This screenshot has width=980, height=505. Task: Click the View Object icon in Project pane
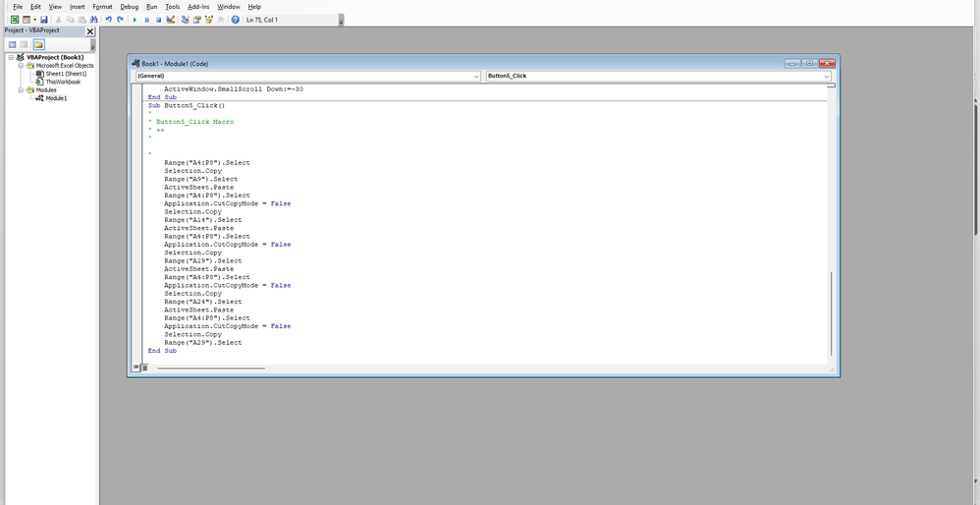(x=24, y=44)
